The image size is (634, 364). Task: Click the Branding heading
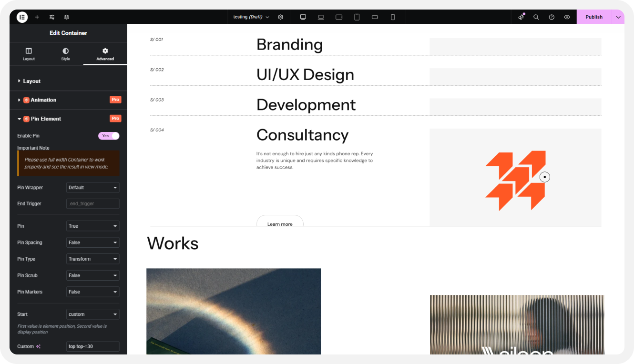click(290, 44)
